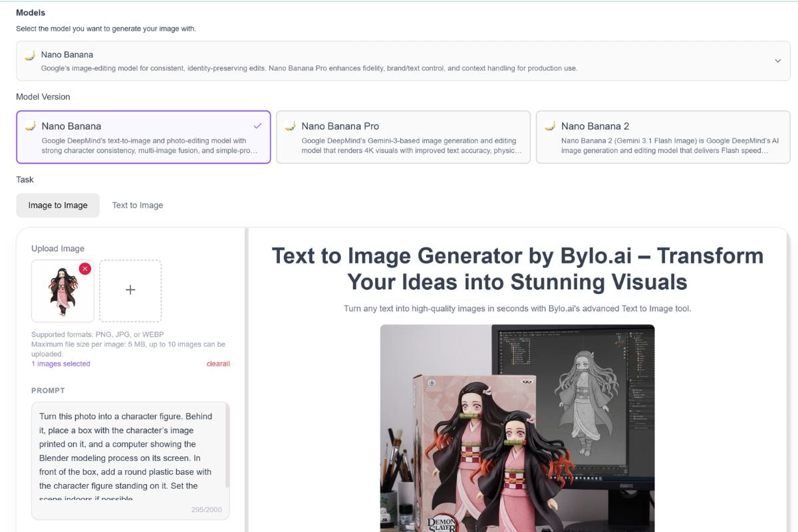
Task: Click the 'Supported formats: PNG, JPG, or WEBP' text
Action: click(x=97, y=334)
